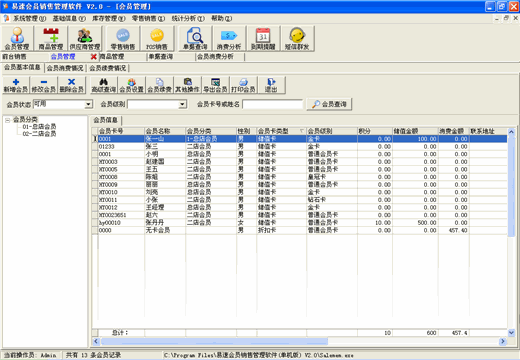
Task: Select 02-二店会员 in category tree
Action: (39, 134)
